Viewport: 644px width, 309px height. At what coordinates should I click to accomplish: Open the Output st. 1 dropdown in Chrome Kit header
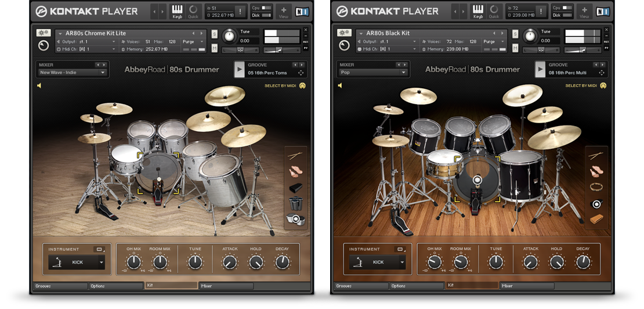pos(86,41)
